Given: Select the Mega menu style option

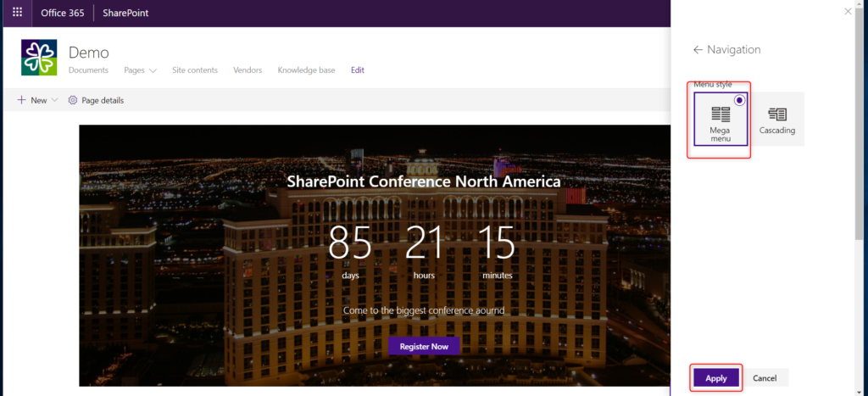Looking at the screenshot, I should point(721,119).
